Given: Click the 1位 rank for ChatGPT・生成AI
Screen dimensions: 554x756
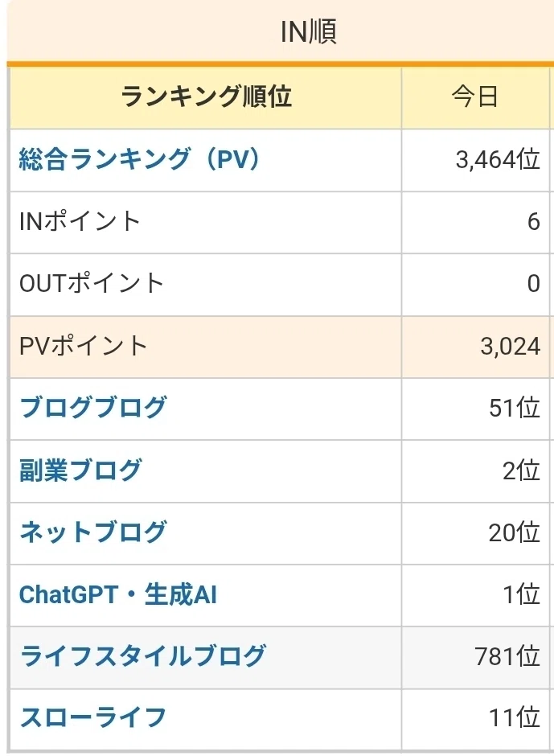Looking at the screenshot, I should 521,594.
